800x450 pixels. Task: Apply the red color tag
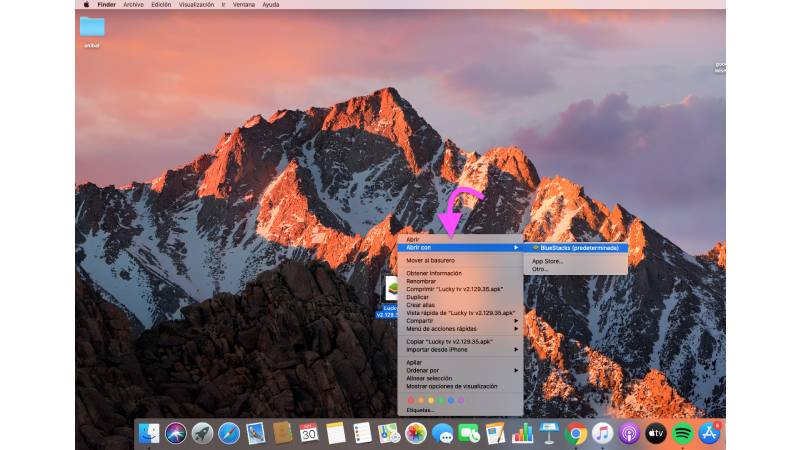[410, 400]
